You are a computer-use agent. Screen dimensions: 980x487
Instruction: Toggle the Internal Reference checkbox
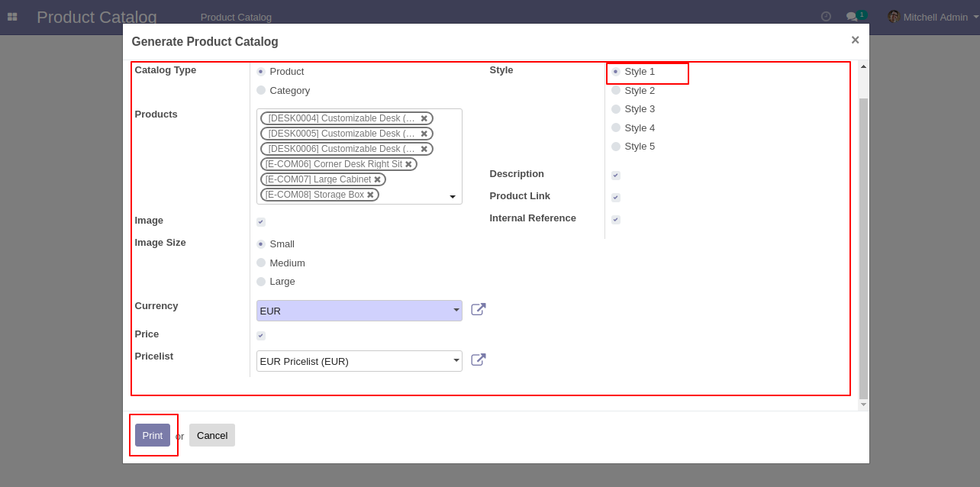click(x=616, y=220)
